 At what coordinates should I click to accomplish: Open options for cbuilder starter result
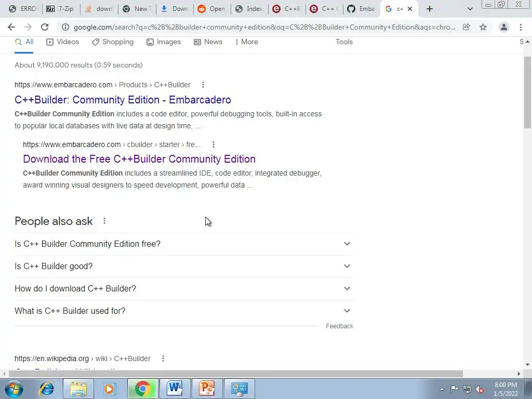[214, 144]
